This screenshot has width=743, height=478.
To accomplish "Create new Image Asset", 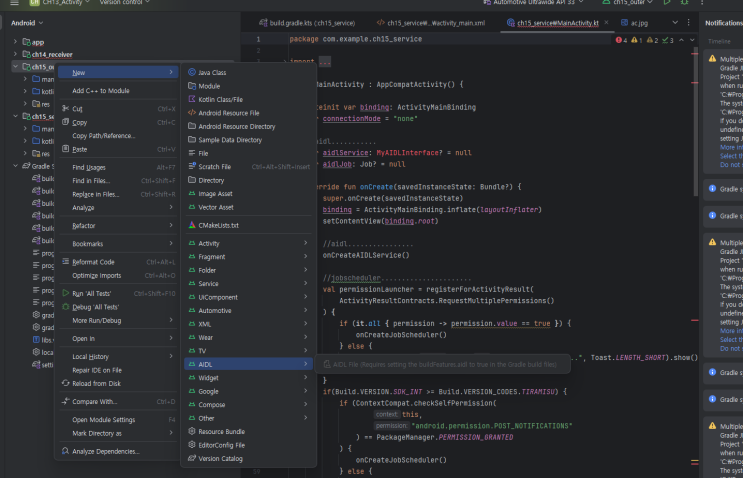I will pos(215,193).
